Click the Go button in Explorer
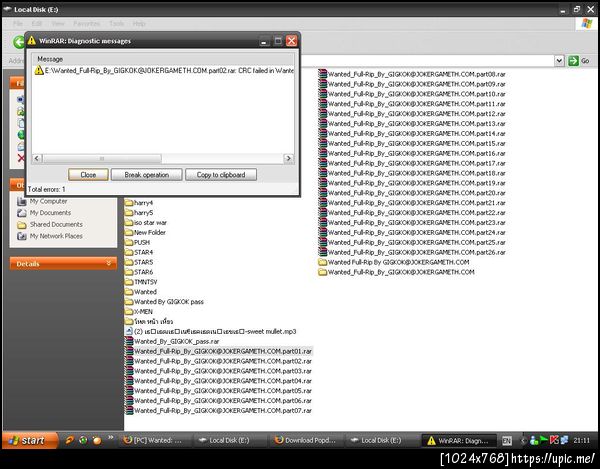The image size is (600, 469). (x=579, y=60)
